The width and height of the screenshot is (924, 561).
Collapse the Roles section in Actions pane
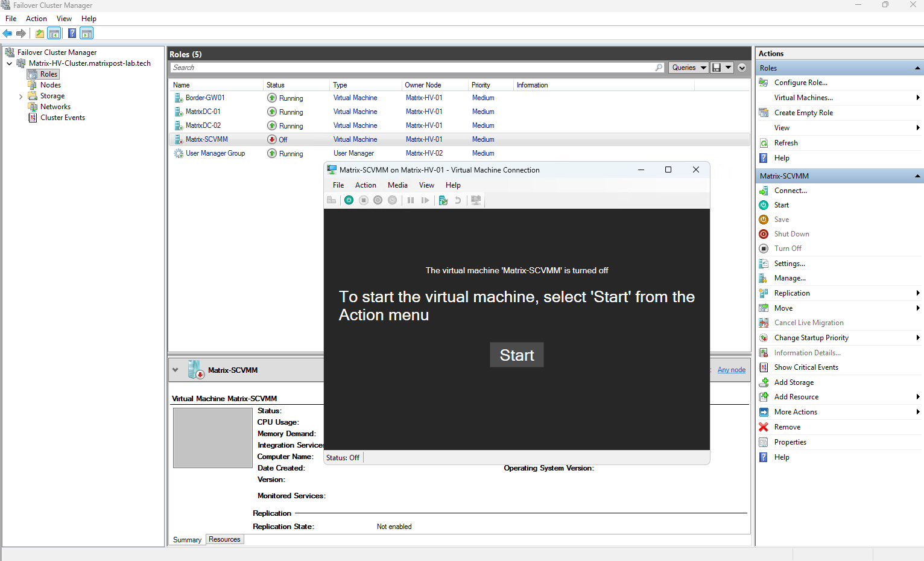tap(917, 68)
